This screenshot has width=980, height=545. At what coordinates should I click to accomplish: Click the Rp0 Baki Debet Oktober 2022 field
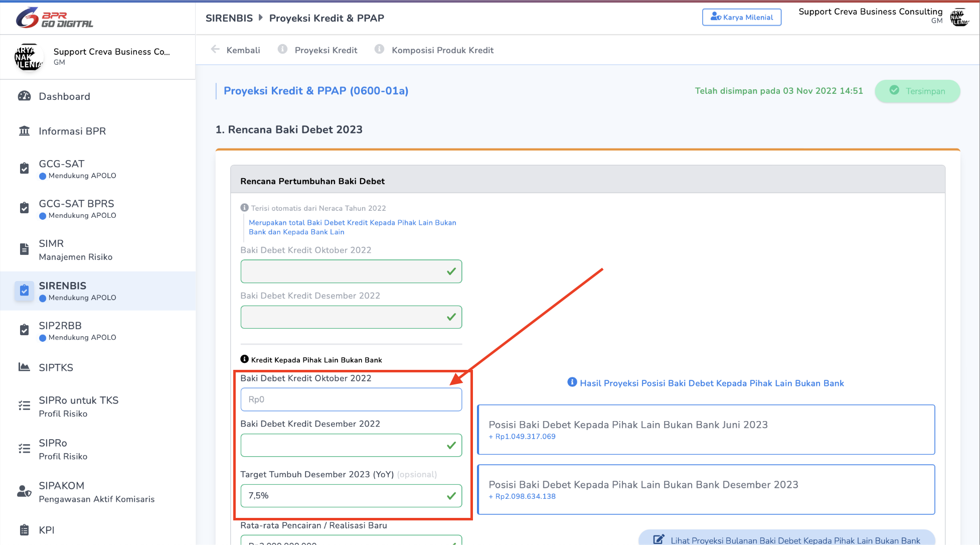coord(351,399)
